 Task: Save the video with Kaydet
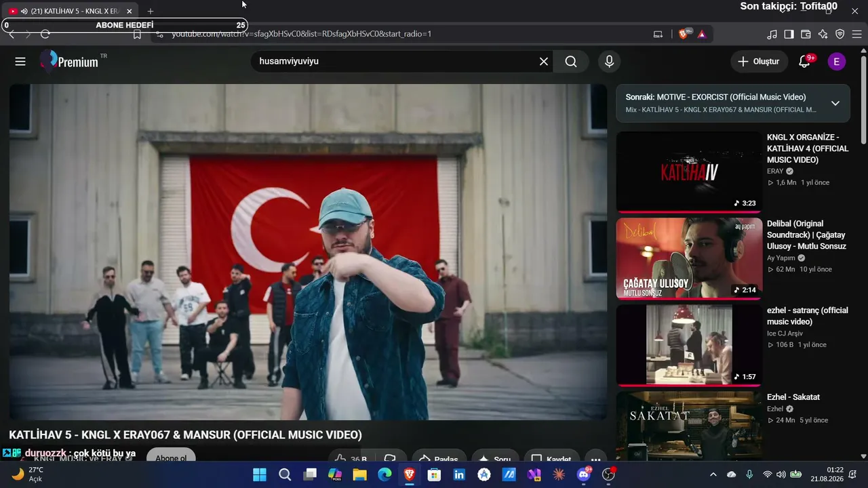coord(553,457)
